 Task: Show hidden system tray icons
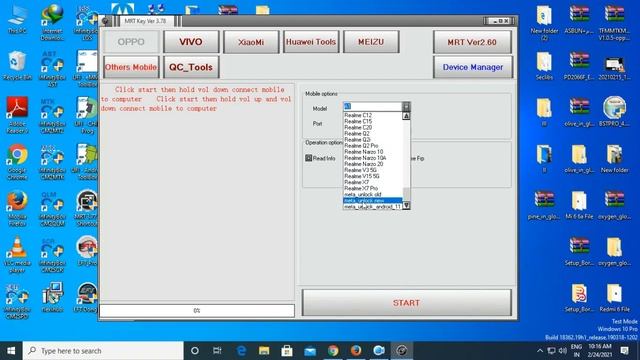[x=540, y=351]
